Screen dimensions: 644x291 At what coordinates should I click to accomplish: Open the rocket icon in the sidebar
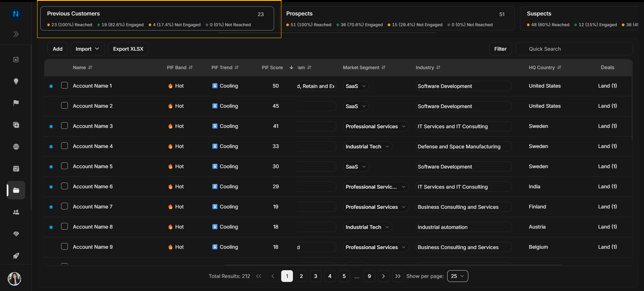(x=16, y=256)
